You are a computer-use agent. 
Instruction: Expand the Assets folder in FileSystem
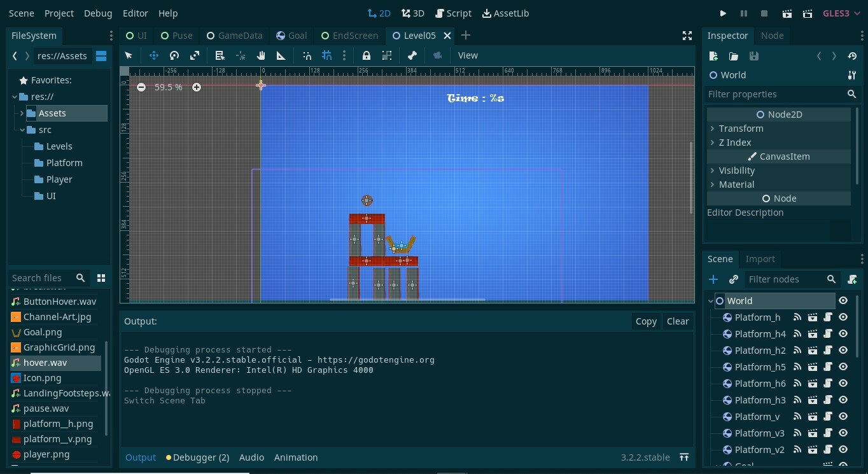22,113
